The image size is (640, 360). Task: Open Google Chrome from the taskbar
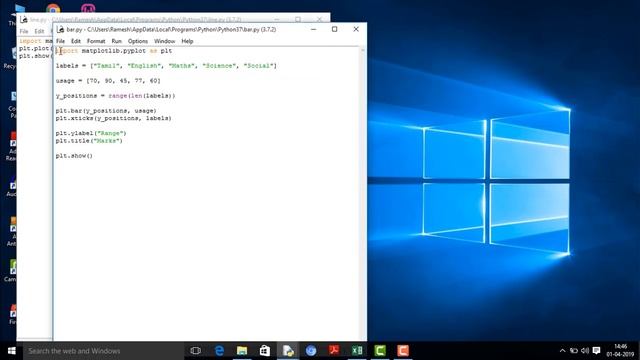pos(311,351)
